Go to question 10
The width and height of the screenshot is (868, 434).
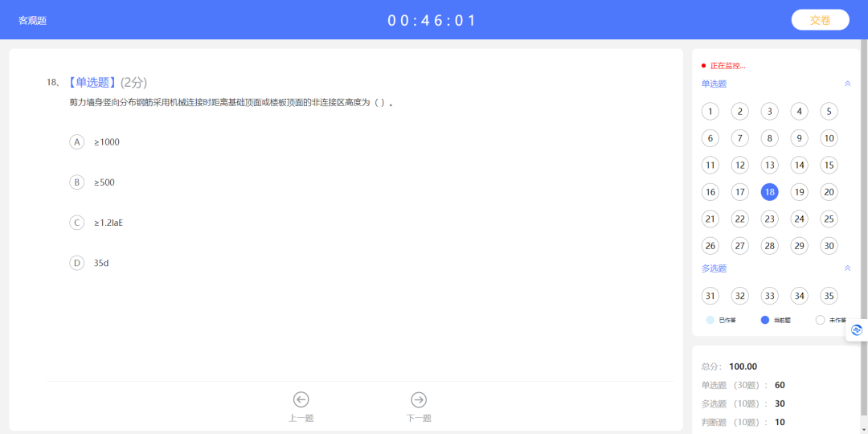[x=829, y=138]
